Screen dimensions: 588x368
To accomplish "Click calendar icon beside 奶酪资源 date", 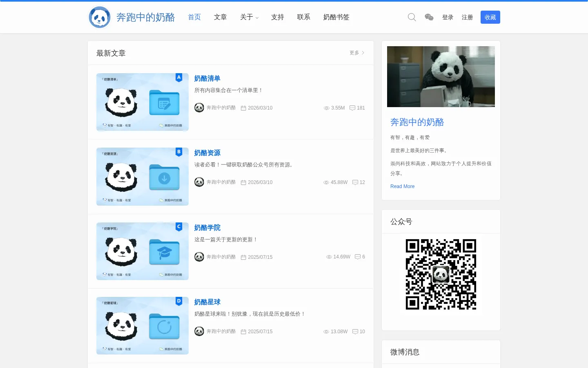I will pyautogui.click(x=243, y=182).
